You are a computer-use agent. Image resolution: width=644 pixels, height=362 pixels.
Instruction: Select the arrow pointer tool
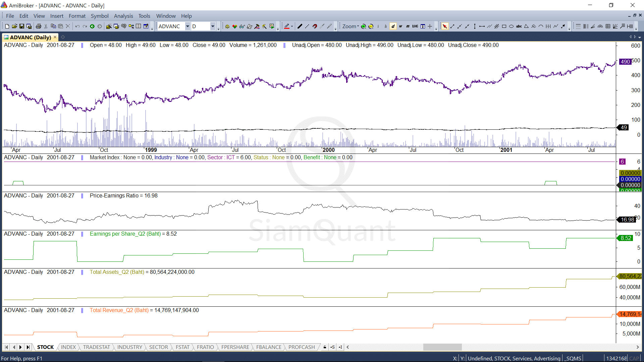click(x=445, y=26)
